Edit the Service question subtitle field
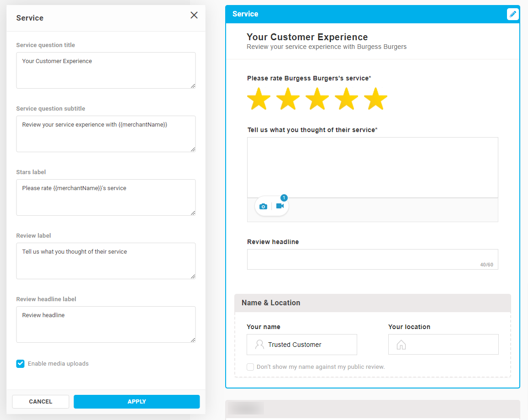Viewport: 528px width, 420px height. 106,133
